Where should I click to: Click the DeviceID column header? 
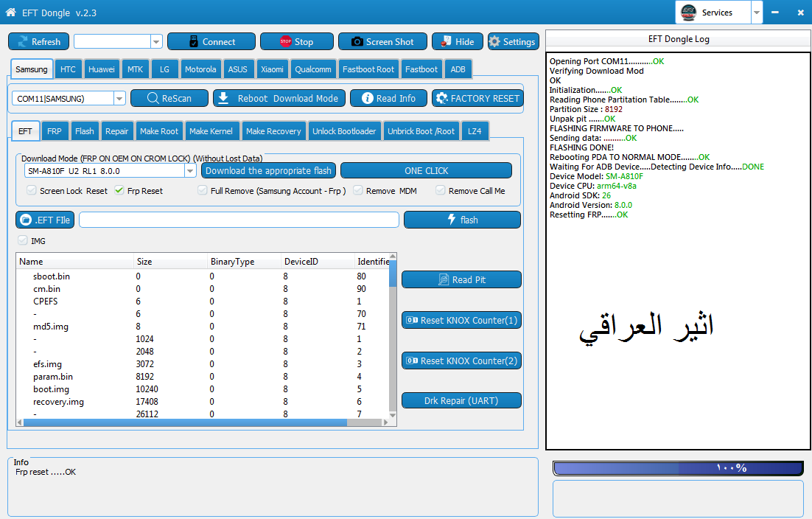click(x=318, y=262)
